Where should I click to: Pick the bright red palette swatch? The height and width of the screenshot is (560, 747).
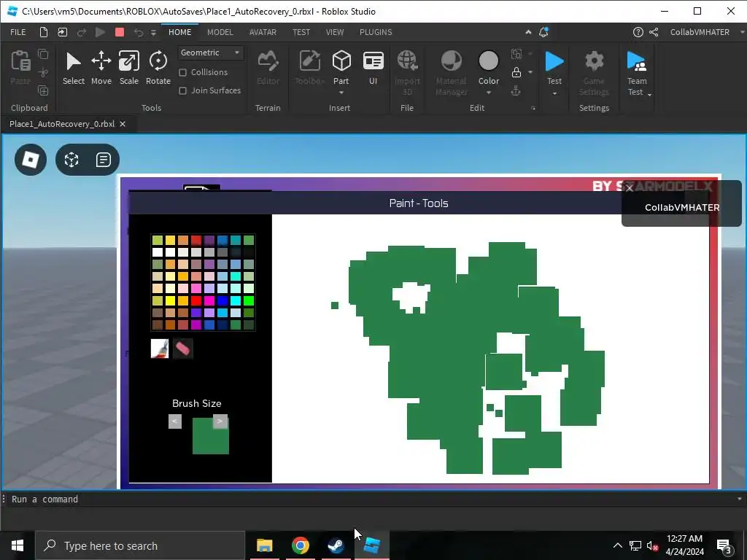(x=196, y=300)
